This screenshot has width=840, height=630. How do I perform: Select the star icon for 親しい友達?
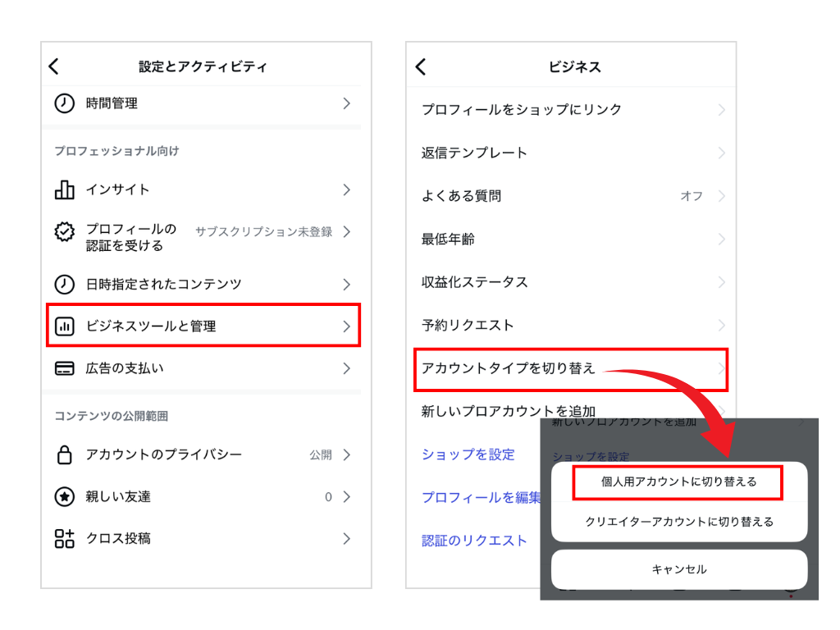[x=66, y=495]
